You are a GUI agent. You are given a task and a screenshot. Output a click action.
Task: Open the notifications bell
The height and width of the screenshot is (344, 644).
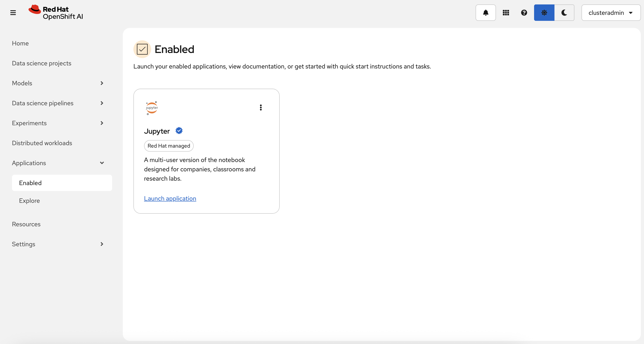click(486, 12)
